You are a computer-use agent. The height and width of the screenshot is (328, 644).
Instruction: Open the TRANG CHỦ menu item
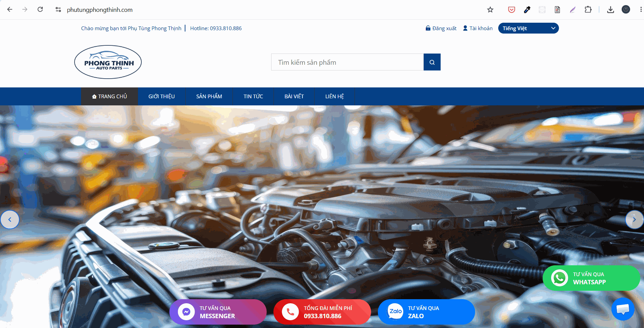109,96
